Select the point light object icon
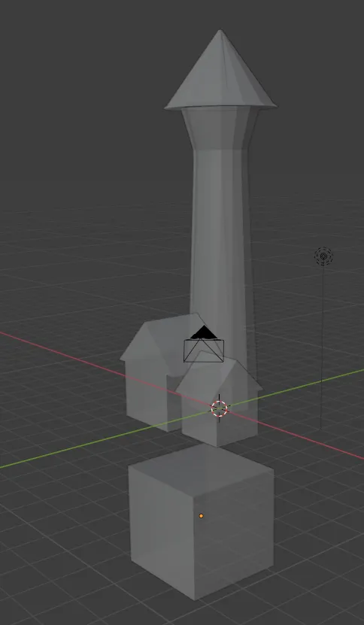The height and width of the screenshot is (625, 364). (323, 256)
